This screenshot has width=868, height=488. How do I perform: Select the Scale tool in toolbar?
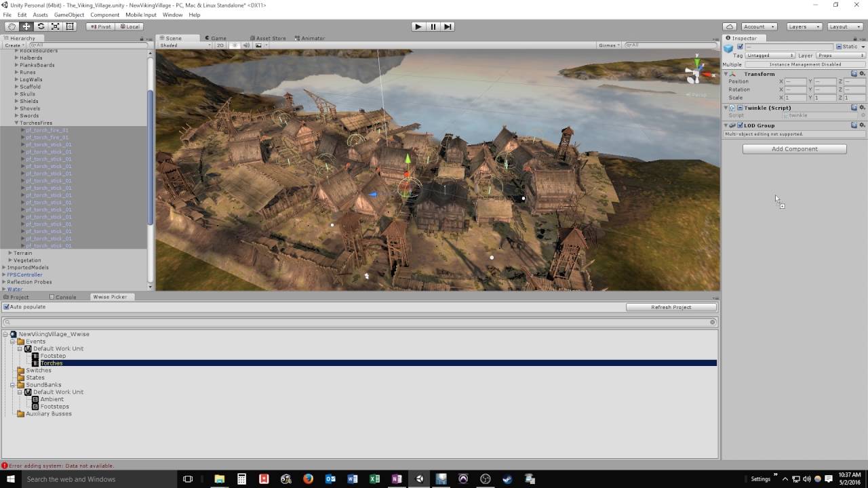coord(55,26)
